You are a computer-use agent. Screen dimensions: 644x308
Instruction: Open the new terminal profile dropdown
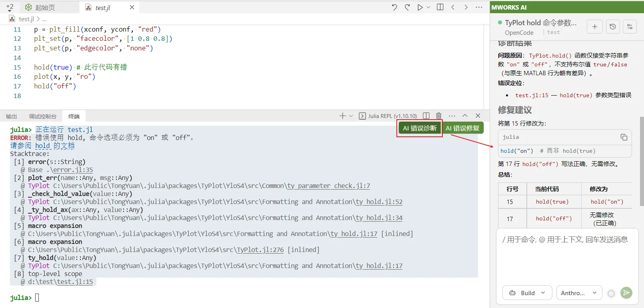click(x=351, y=116)
